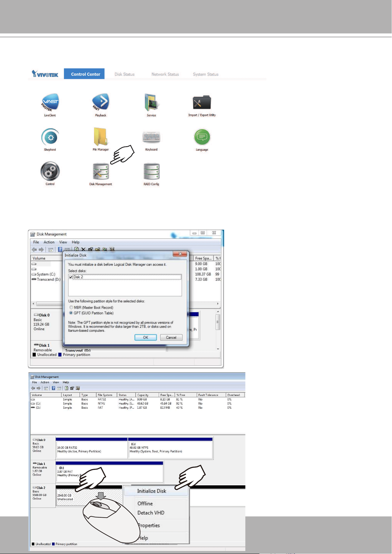Select the Disk 2 Basic 5588.00 GB label
This screenshot has height=554, width=392.
point(43,496)
